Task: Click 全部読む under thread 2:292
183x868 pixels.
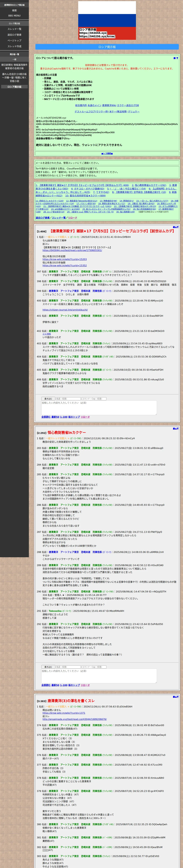Action: click(x=46, y=685)
